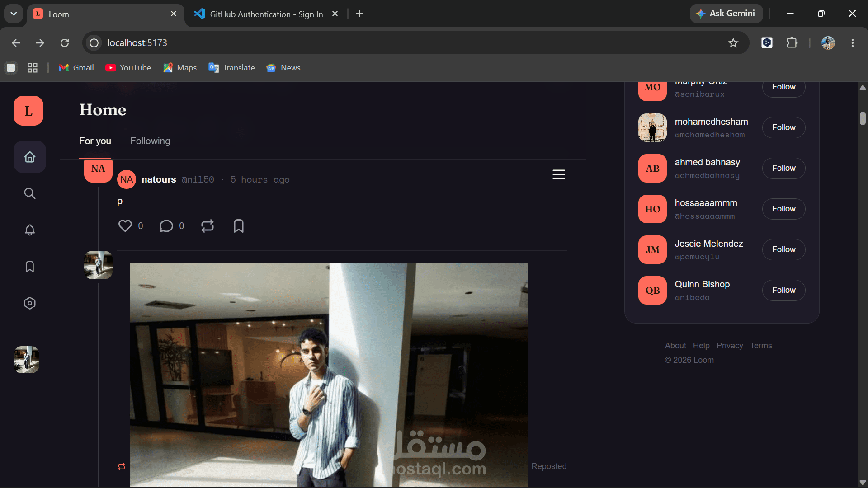This screenshot has height=488, width=868.
Task: Open the search icon in sidebar
Action: click(x=30, y=193)
